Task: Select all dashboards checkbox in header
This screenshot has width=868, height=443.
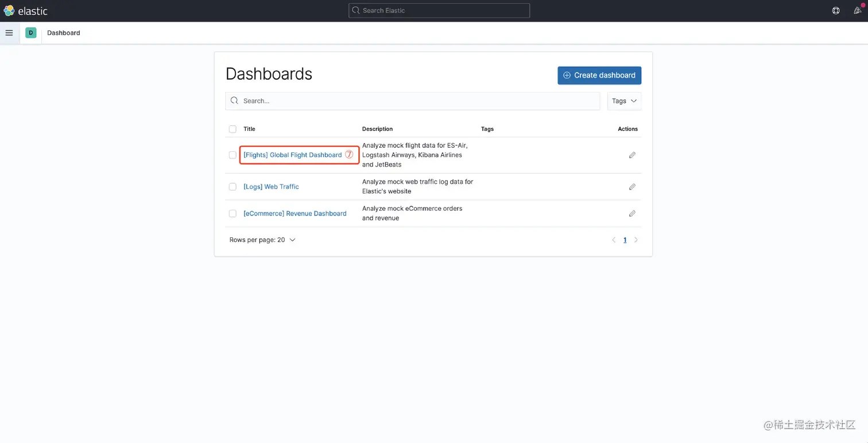Action: pyautogui.click(x=232, y=129)
